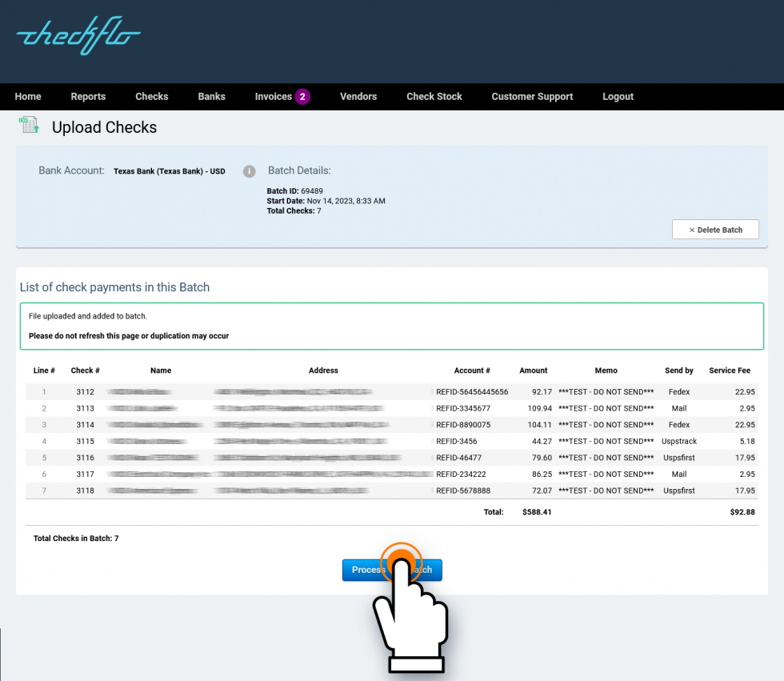Click the info icon beside Texas Bank
The width and height of the screenshot is (784, 681).
tap(248, 171)
